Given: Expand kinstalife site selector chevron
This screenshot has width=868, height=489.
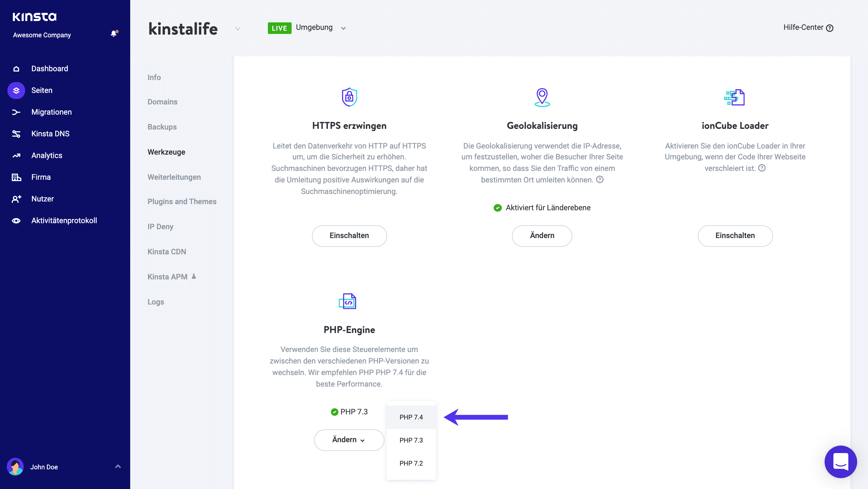Looking at the screenshot, I should (x=238, y=28).
